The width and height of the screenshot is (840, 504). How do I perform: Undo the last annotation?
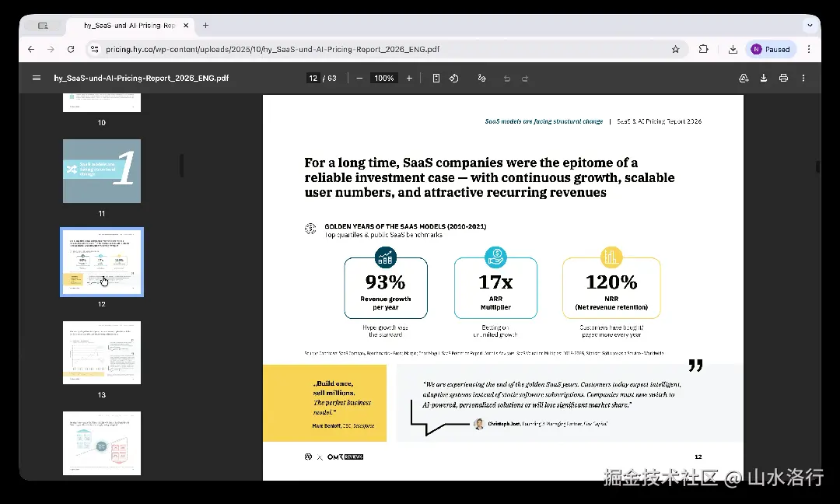pyautogui.click(x=507, y=79)
